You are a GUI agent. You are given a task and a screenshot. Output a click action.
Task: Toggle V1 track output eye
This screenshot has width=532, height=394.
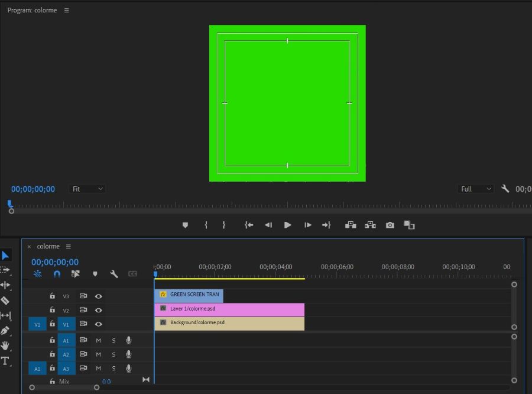click(x=98, y=324)
